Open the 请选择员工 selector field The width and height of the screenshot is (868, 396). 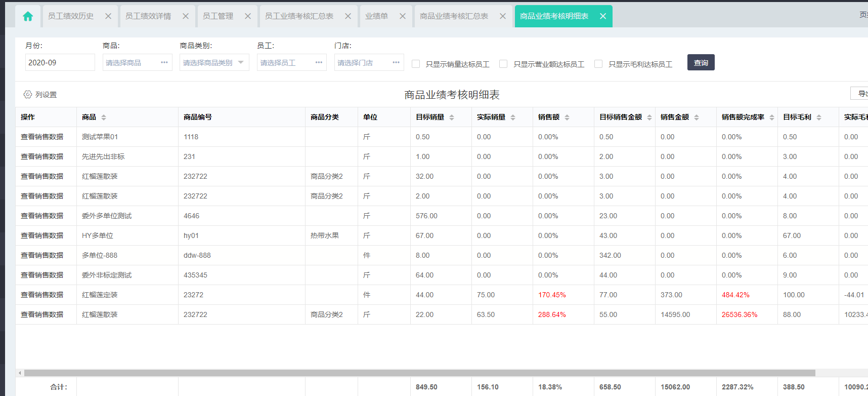292,62
